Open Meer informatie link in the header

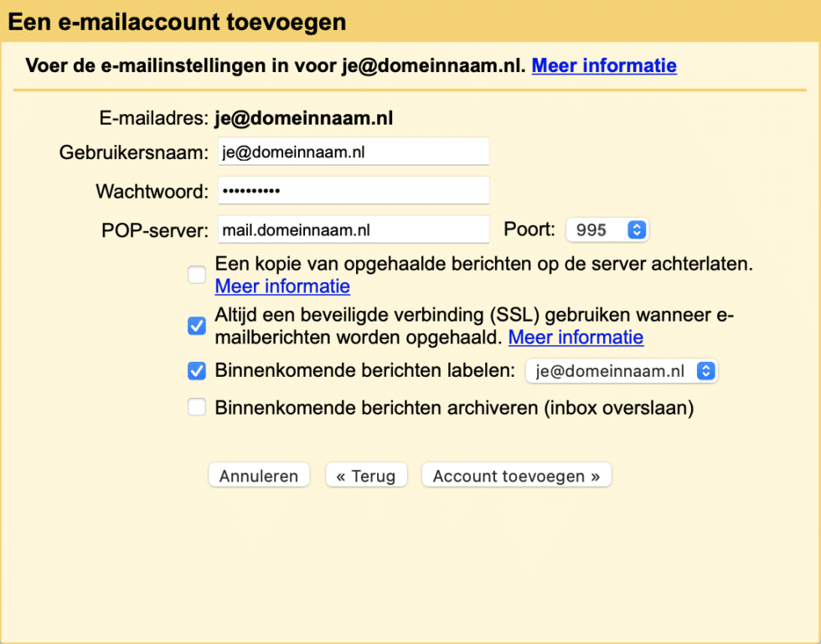pos(604,65)
